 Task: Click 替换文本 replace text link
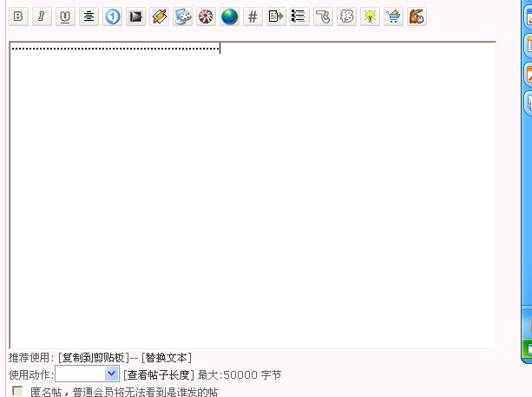[x=167, y=358]
